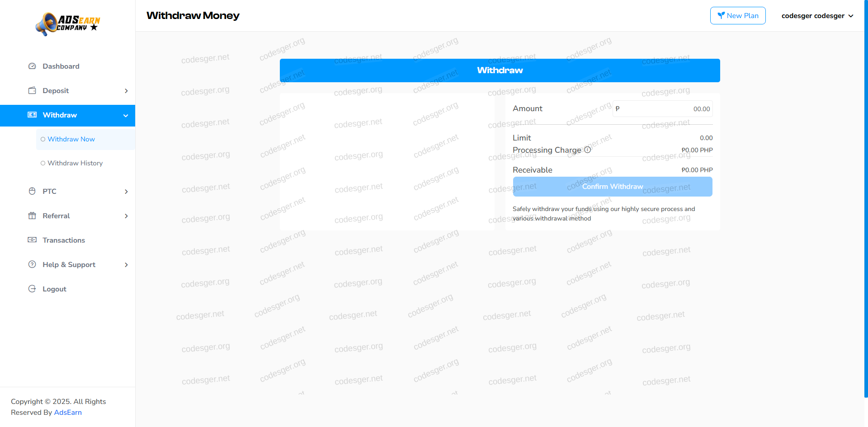Open the codesger codesger user dropdown
Viewport: 868px width, 427px height.
[x=817, y=16]
